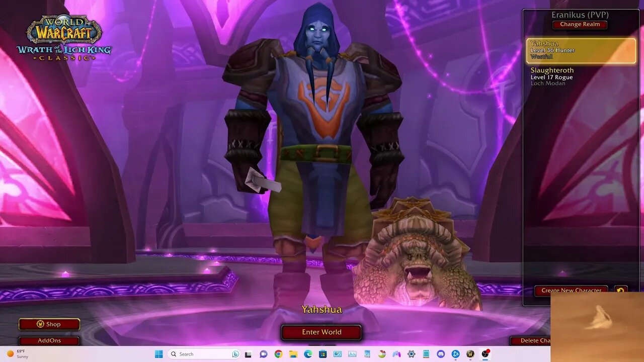This screenshot has width=644, height=362.
Task: Click Create New Character button
Action: 571,291
